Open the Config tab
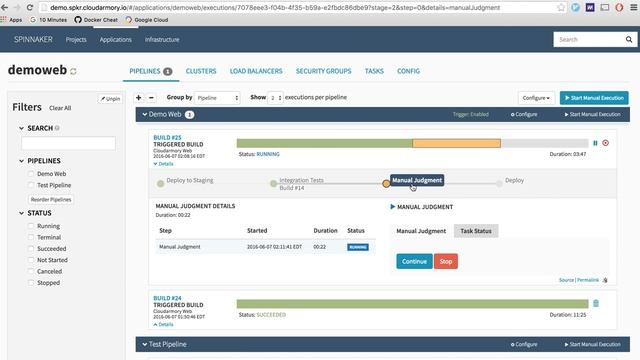The image size is (640, 360). (x=409, y=71)
